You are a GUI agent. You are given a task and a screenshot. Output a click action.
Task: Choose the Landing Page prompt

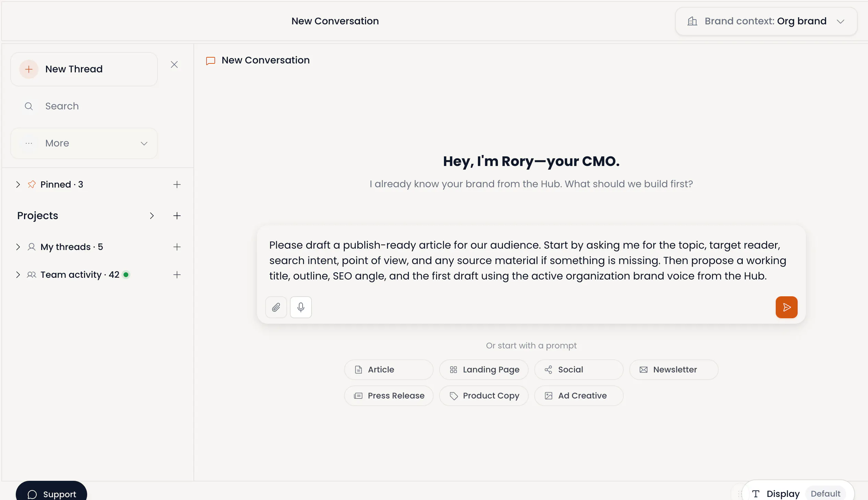click(484, 369)
